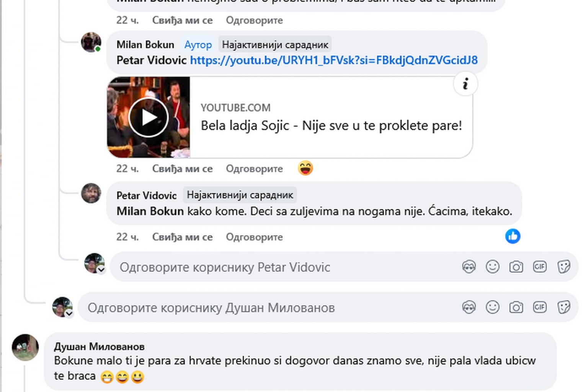Open the avatar sticker icon in Душан Милованов reply box
Screen dimensions: 588x392
point(469,307)
